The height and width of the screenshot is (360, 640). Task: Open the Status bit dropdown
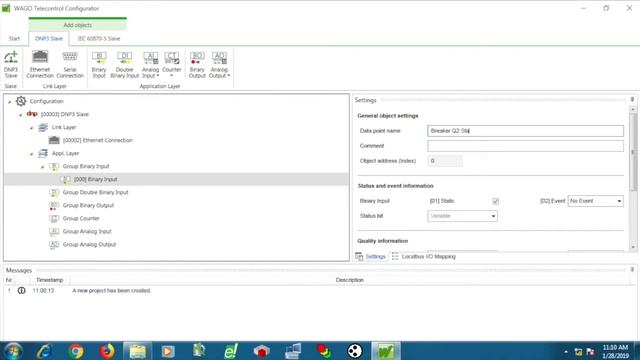pyautogui.click(x=462, y=216)
